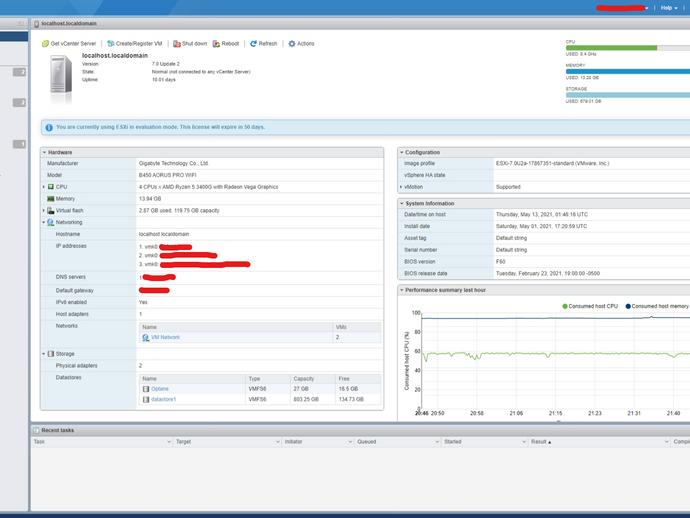
Task: Click the Image profile value text
Action: point(552,163)
